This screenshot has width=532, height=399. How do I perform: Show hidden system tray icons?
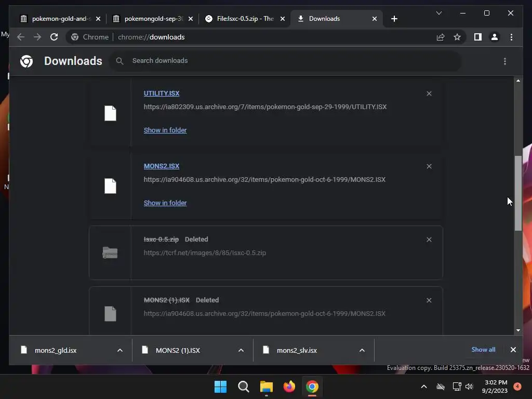(x=424, y=387)
